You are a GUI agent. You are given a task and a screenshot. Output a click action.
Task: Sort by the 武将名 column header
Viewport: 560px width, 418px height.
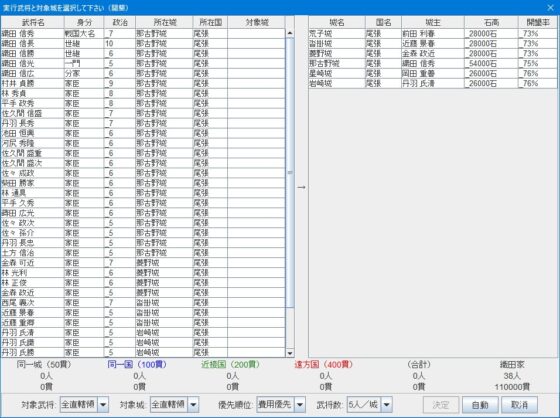pyautogui.click(x=32, y=22)
